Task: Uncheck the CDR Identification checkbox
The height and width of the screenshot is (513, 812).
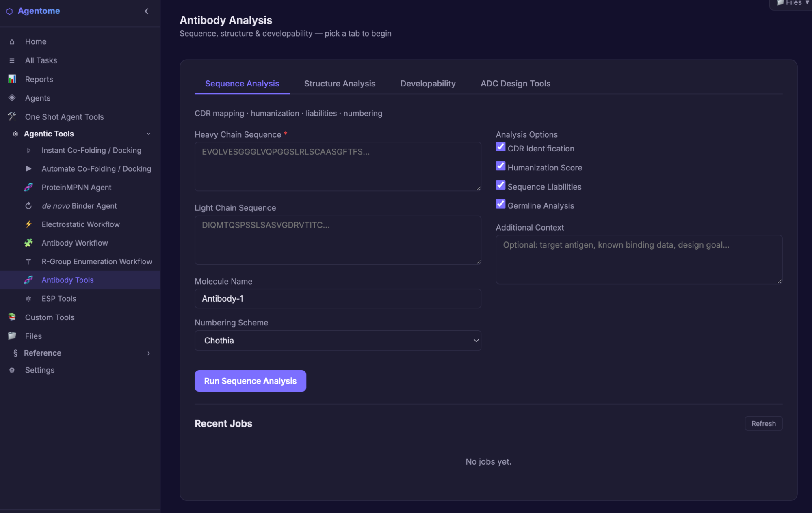Action: [500, 147]
